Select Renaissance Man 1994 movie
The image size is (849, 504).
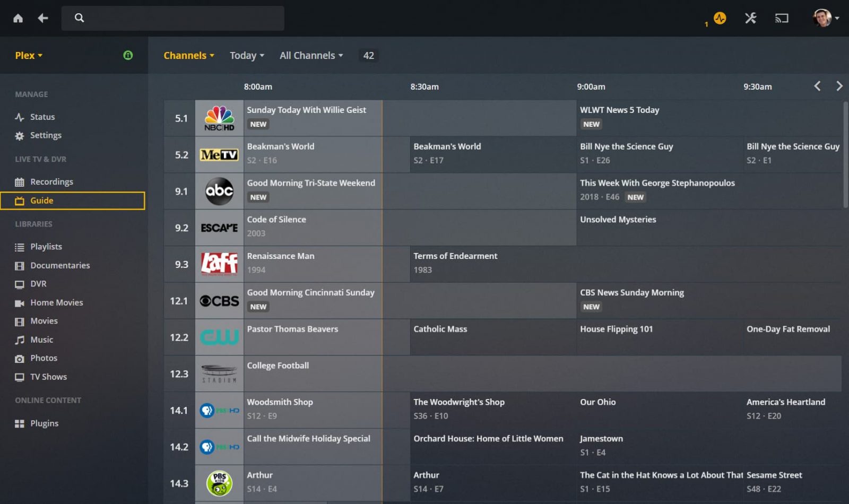(326, 264)
